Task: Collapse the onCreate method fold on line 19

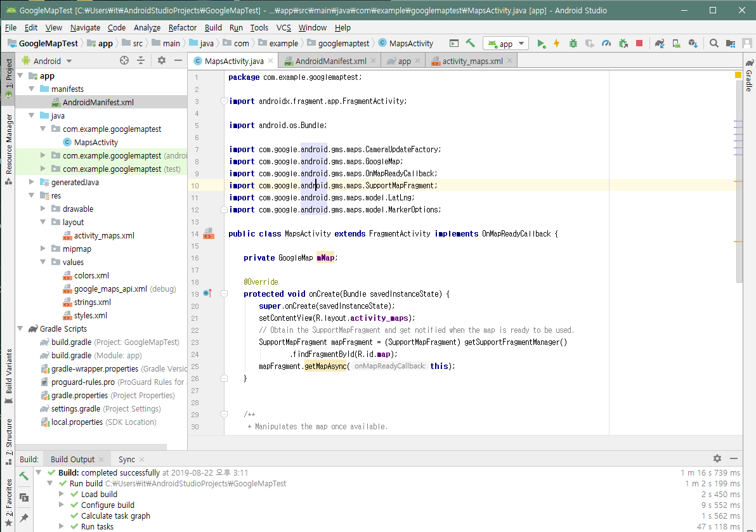Action: click(224, 294)
